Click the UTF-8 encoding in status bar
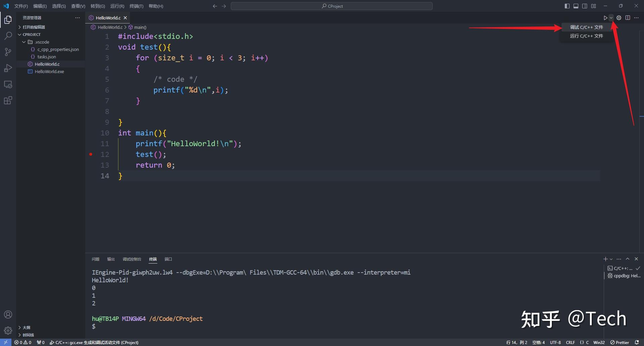 coord(555,342)
